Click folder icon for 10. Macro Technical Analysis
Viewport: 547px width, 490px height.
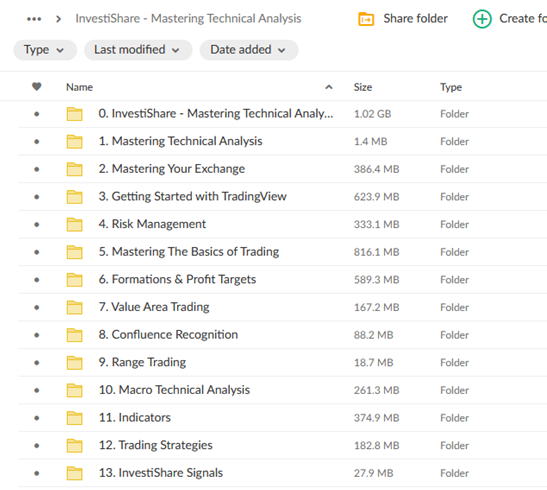74,390
